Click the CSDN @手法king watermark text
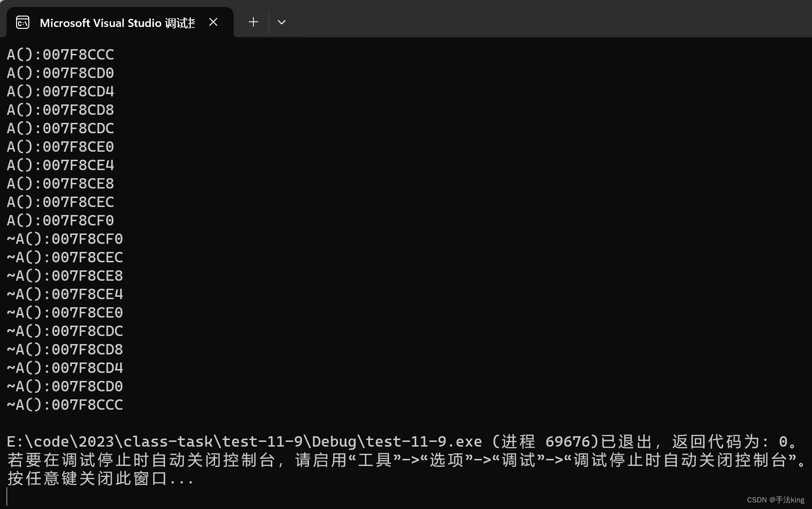The width and height of the screenshot is (812, 509). click(776, 500)
